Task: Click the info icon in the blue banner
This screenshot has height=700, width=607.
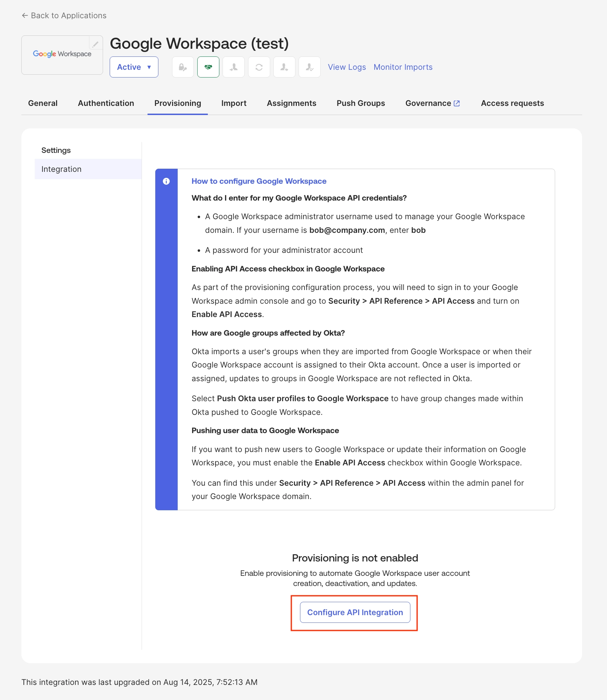Action: 166,181
